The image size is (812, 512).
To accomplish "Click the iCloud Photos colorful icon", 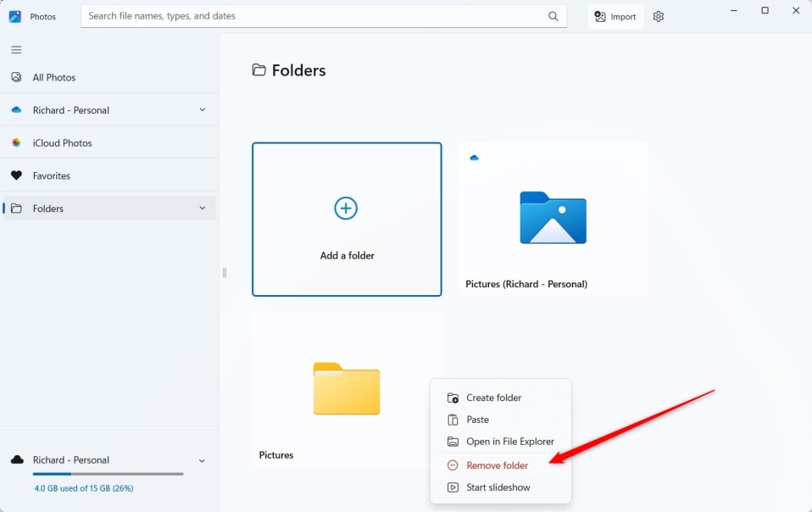I will (x=17, y=143).
